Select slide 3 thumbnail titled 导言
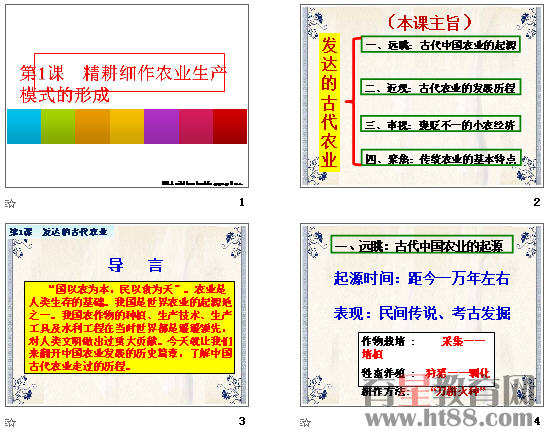The height and width of the screenshot is (430, 550). 127,315
